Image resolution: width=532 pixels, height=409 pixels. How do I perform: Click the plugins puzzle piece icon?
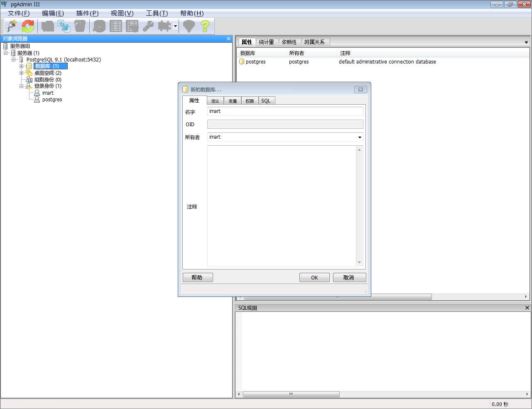pos(164,26)
